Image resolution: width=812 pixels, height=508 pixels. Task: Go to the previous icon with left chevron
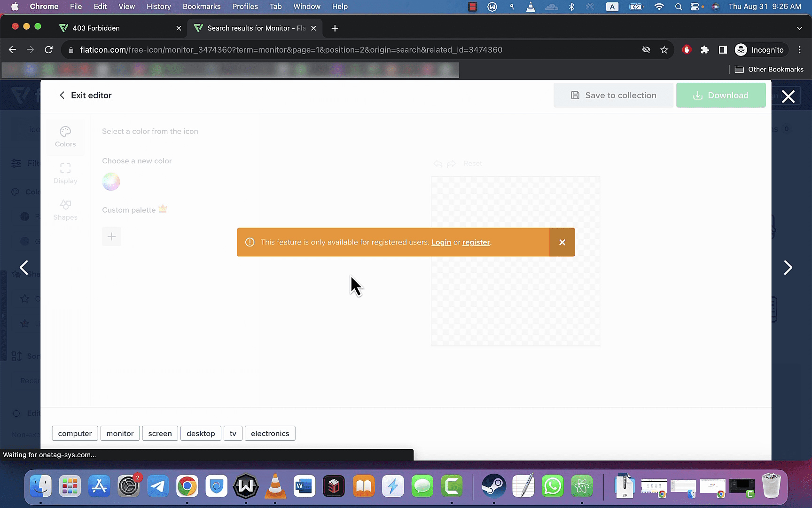(x=24, y=268)
